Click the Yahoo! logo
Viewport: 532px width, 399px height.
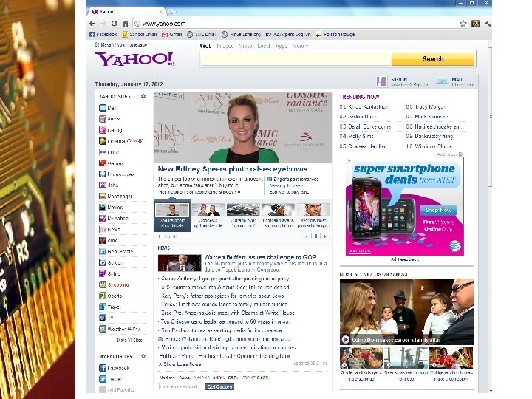134,59
